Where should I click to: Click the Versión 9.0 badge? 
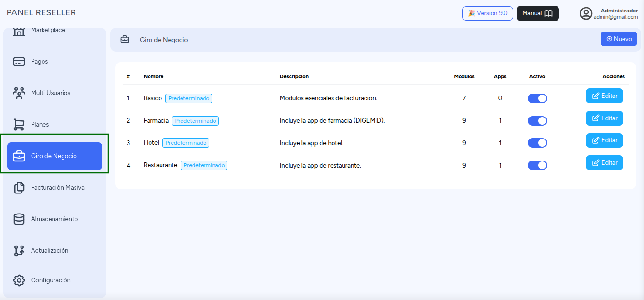pyautogui.click(x=488, y=13)
